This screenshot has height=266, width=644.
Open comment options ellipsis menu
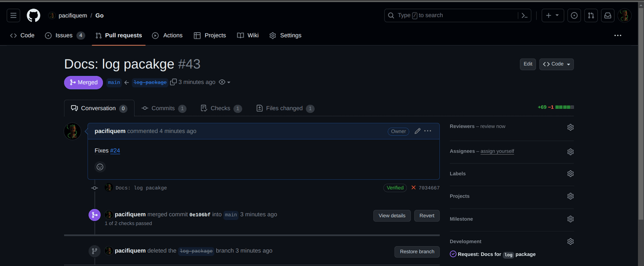(428, 131)
